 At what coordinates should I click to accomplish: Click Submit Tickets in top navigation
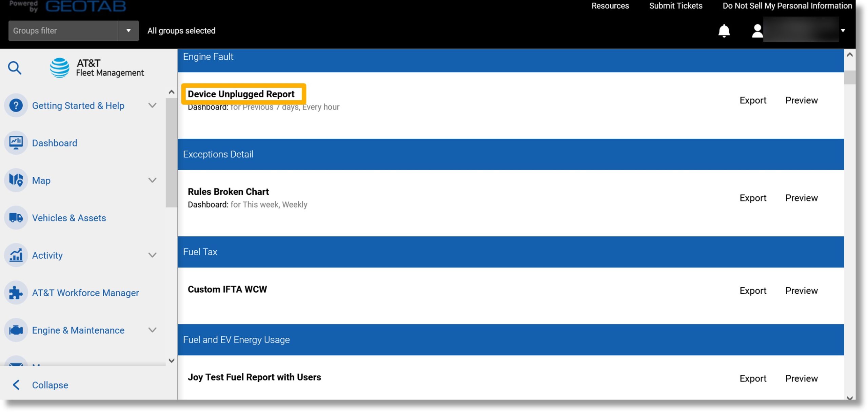click(676, 5)
